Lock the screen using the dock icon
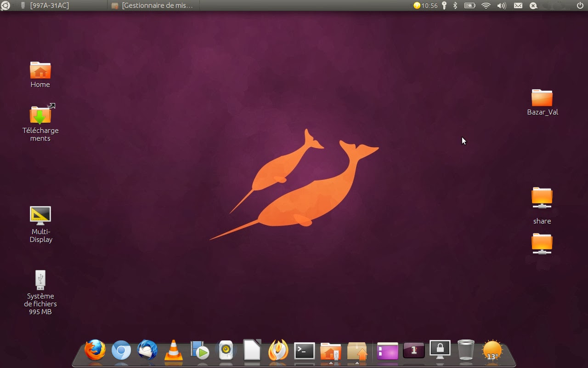The image size is (588, 368). pyautogui.click(x=439, y=351)
